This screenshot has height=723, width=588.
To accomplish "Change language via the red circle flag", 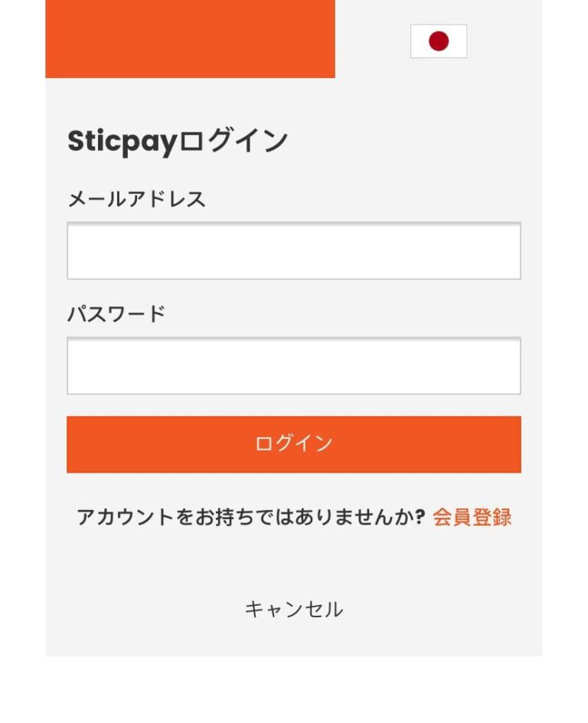I will click(x=438, y=41).
